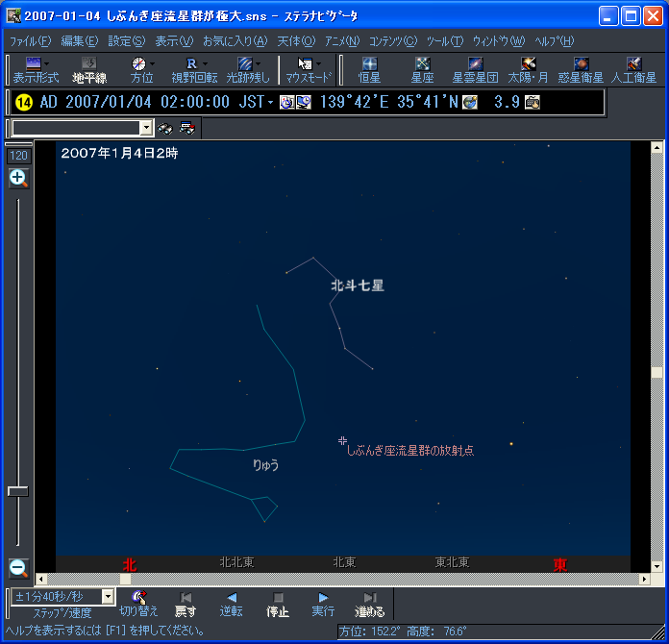Click the zoom out magnifier icon
The width and height of the screenshot is (669, 644).
[x=18, y=567]
